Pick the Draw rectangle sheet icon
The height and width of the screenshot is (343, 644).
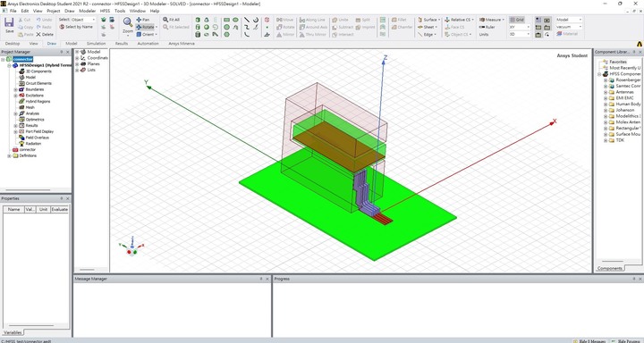226,20
